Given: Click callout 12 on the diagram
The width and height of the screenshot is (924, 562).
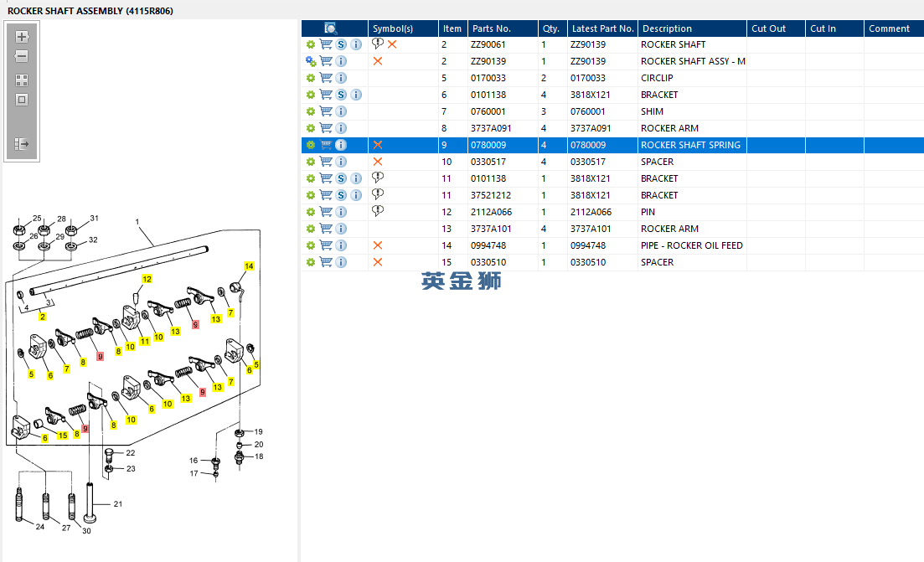Looking at the screenshot, I should pyautogui.click(x=147, y=279).
